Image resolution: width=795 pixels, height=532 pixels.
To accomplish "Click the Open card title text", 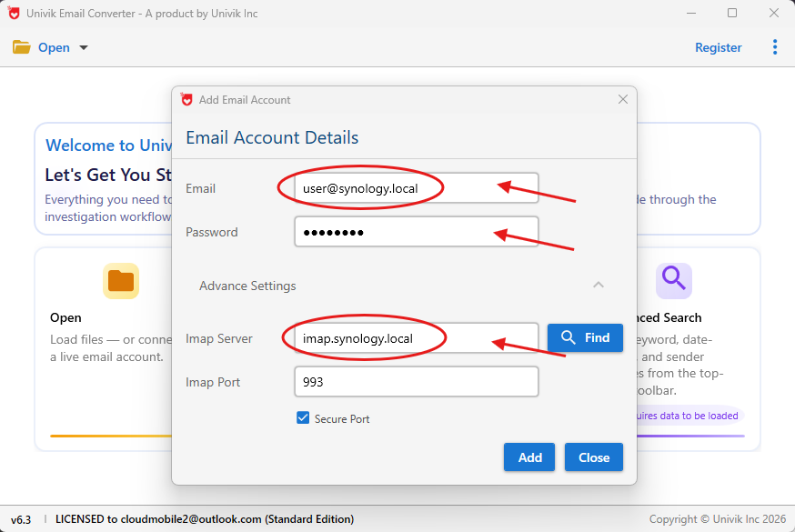I will (65, 317).
